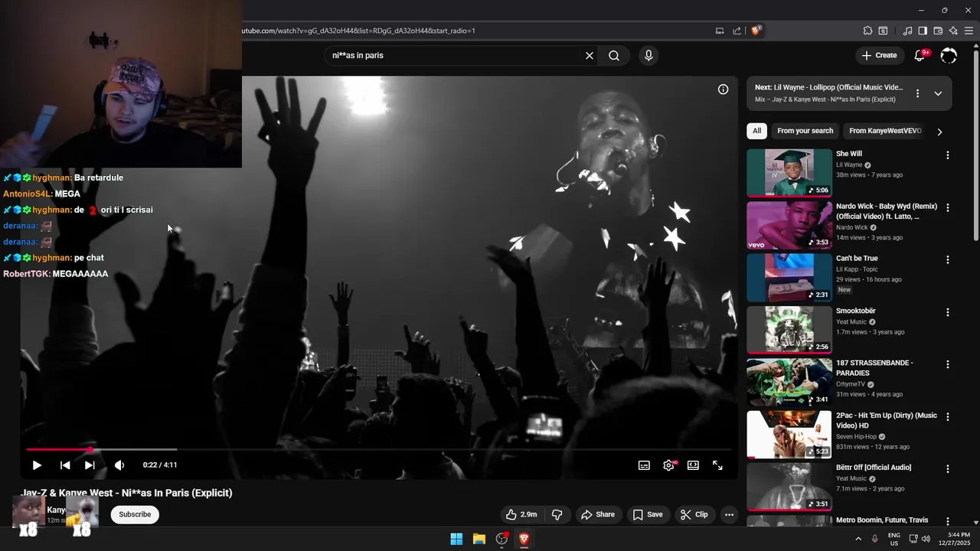Enter full screen mode
This screenshot has width=980, height=551.
pos(717,465)
